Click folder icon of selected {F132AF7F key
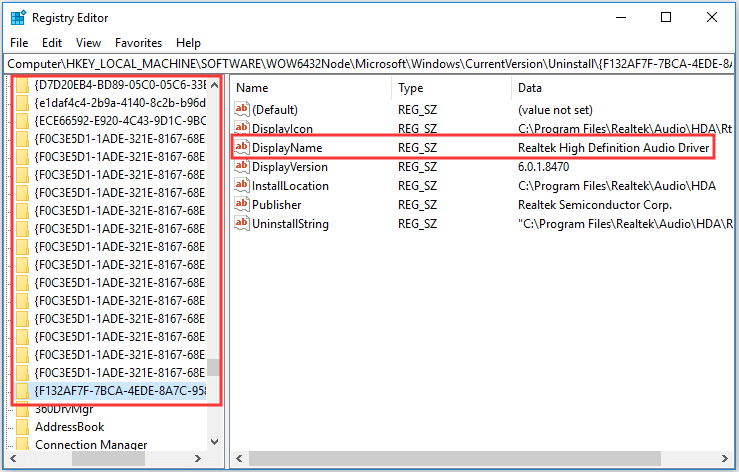 [22, 390]
